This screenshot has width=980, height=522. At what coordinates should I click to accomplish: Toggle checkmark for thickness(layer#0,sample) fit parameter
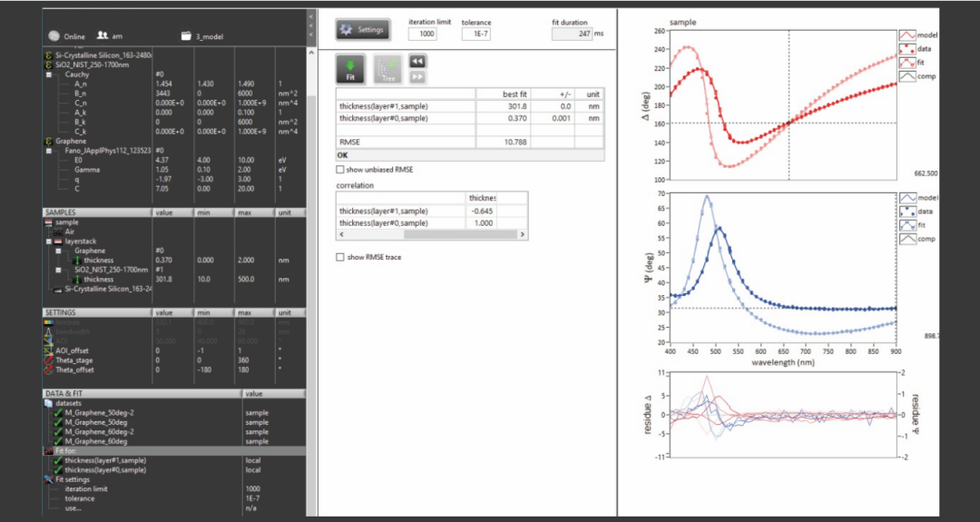(58, 469)
